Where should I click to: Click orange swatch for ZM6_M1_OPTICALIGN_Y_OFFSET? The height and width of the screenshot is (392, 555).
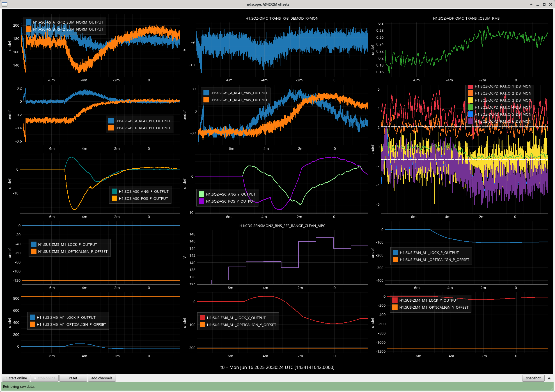point(203,325)
